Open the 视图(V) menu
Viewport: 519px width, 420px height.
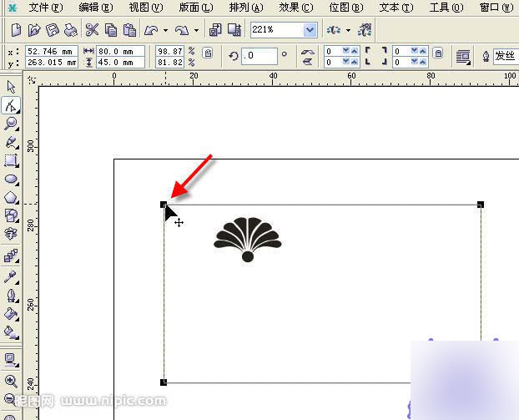pos(146,7)
